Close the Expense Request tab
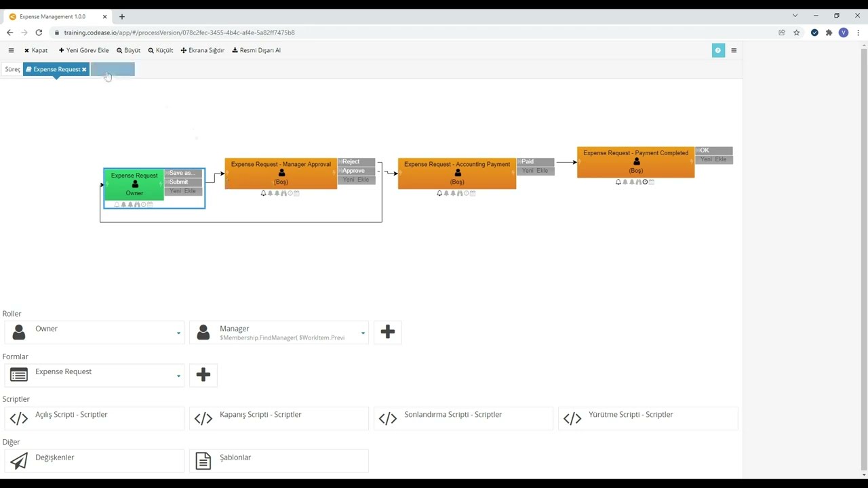This screenshot has height=488, width=868. pyautogui.click(x=84, y=69)
